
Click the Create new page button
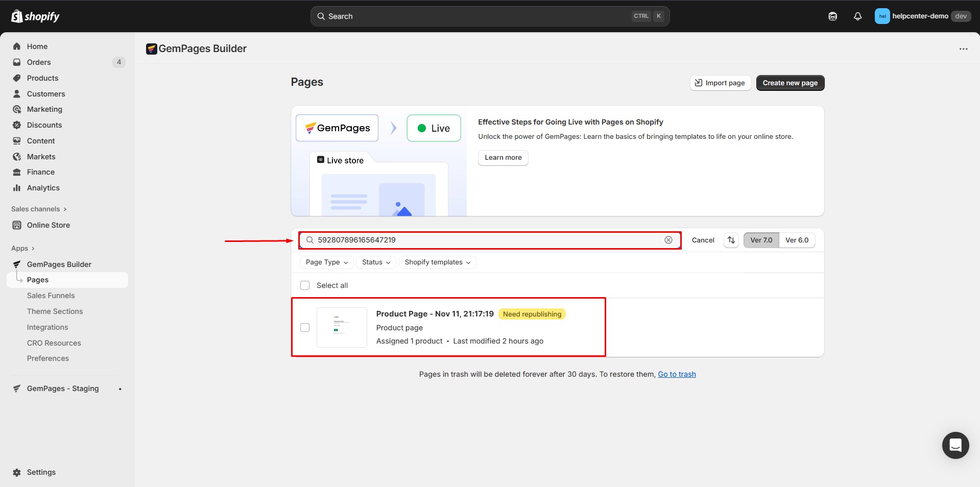[790, 83]
